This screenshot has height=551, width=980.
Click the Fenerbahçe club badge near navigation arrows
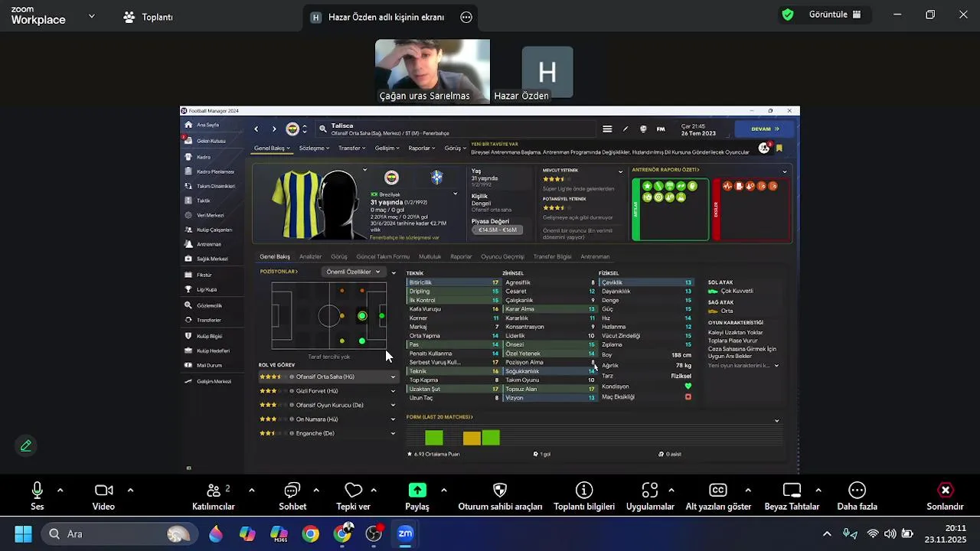tap(292, 129)
